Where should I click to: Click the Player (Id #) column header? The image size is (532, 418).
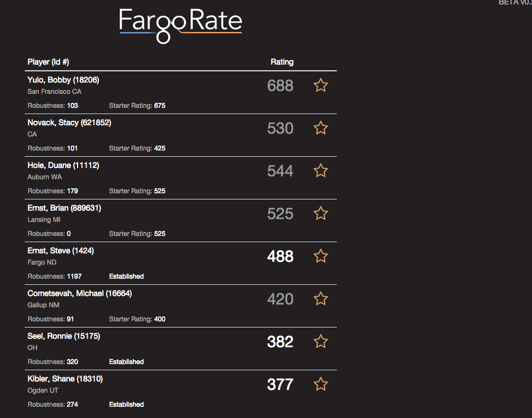point(48,62)
